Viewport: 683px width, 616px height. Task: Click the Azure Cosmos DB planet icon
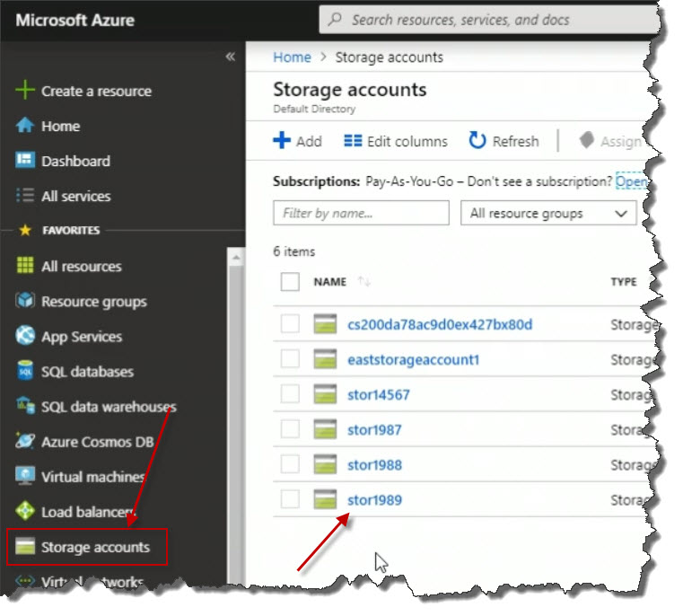25,441
